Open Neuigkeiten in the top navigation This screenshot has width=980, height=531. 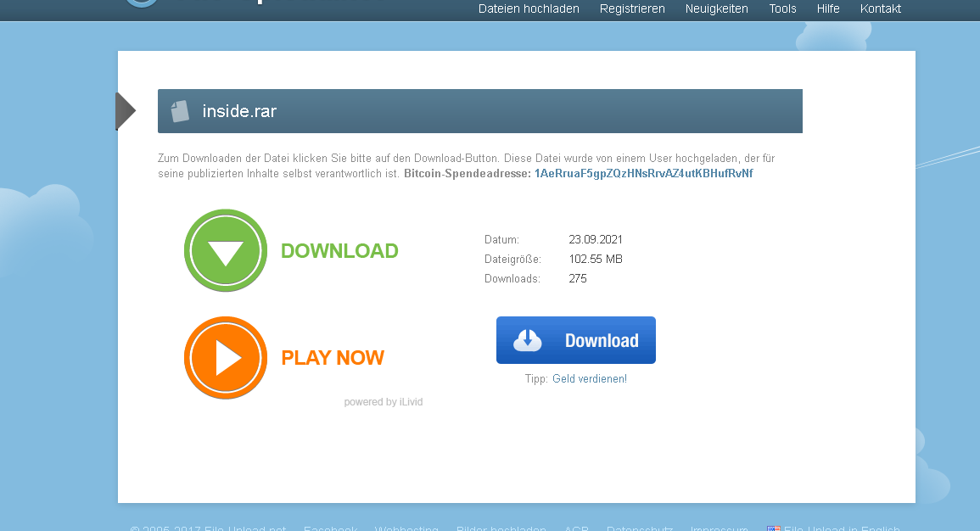tap(716, 8)
